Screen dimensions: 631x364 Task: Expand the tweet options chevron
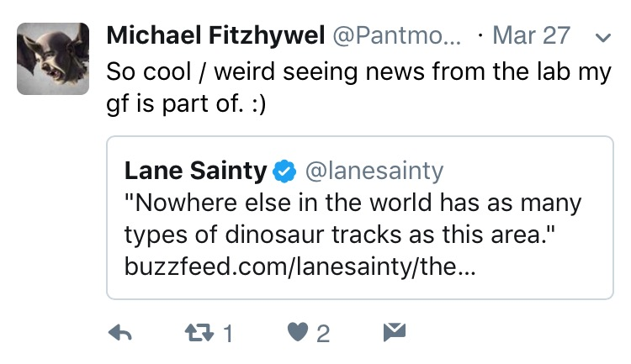pyautogui.click(x=601, y=37)
